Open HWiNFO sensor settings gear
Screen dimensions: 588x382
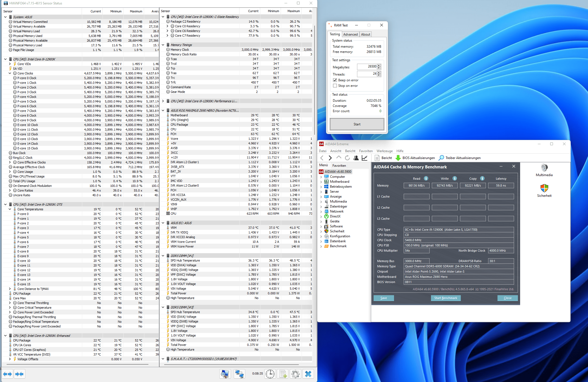pos(295,374)
